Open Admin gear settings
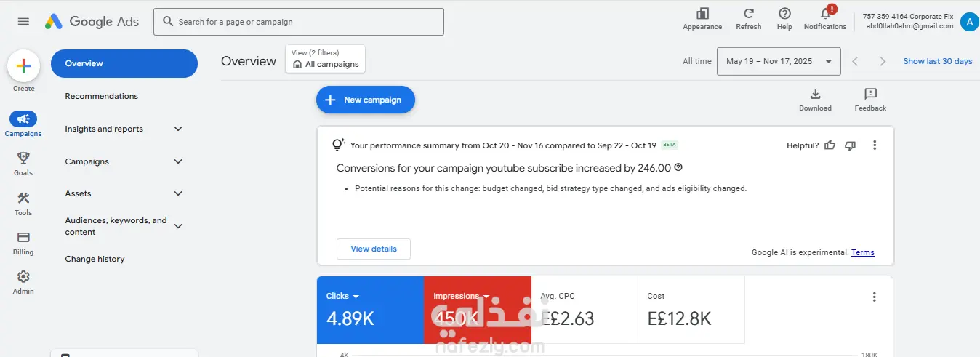This screenshot has height=357, width=980. 23,277
